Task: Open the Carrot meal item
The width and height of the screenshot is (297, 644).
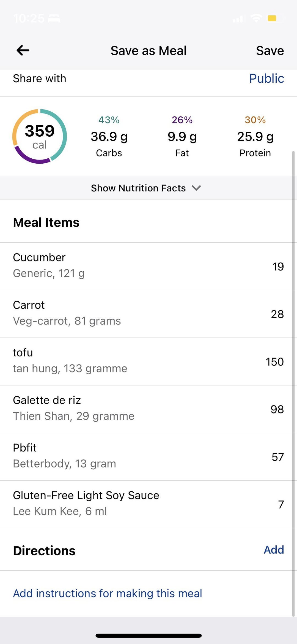Action: 148,313
